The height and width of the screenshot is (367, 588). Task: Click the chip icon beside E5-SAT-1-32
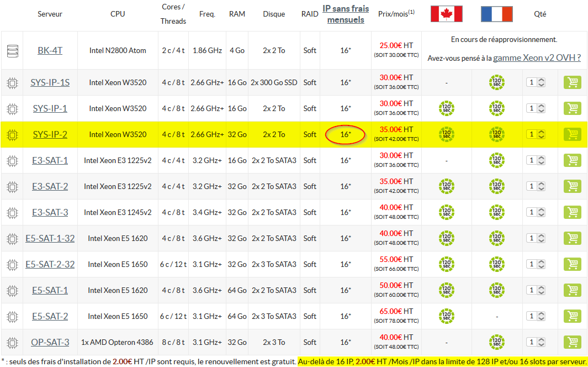click(12, 239)
